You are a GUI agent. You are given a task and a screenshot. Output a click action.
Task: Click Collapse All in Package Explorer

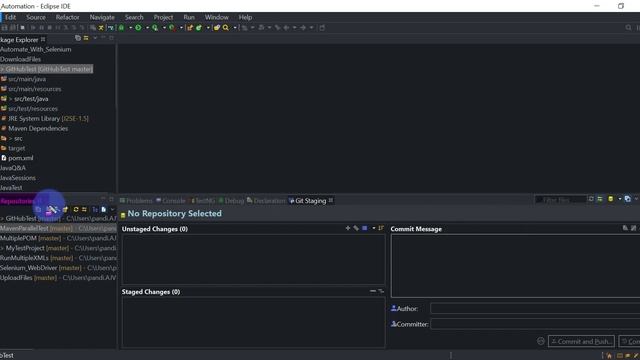[78, 38]
